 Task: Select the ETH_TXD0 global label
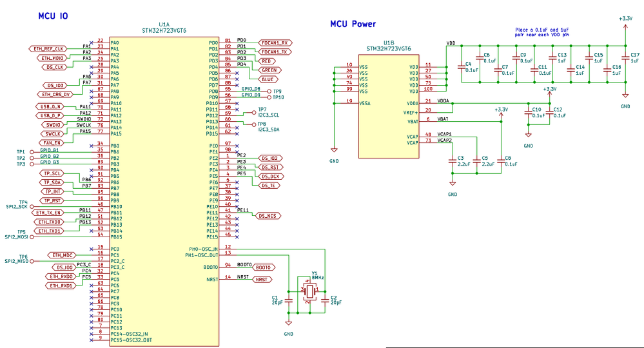pos(50,222)
